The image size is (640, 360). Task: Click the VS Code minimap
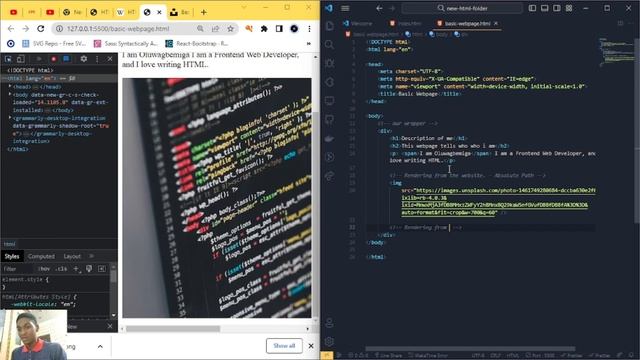pos(616,52)
